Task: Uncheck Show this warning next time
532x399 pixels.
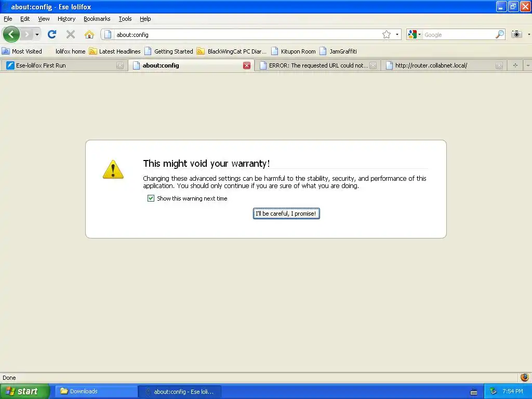Action: tap(151, 198)
